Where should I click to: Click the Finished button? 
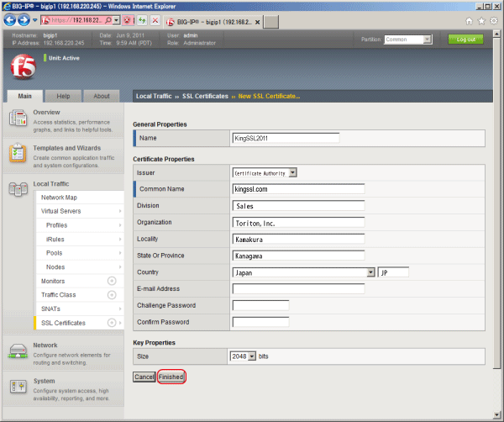[x=171, y=377]
